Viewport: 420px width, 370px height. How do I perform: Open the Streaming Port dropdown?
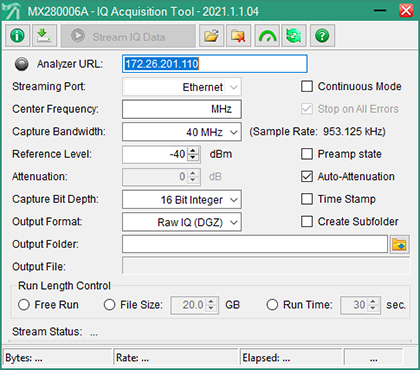click(x=182, y=87)
